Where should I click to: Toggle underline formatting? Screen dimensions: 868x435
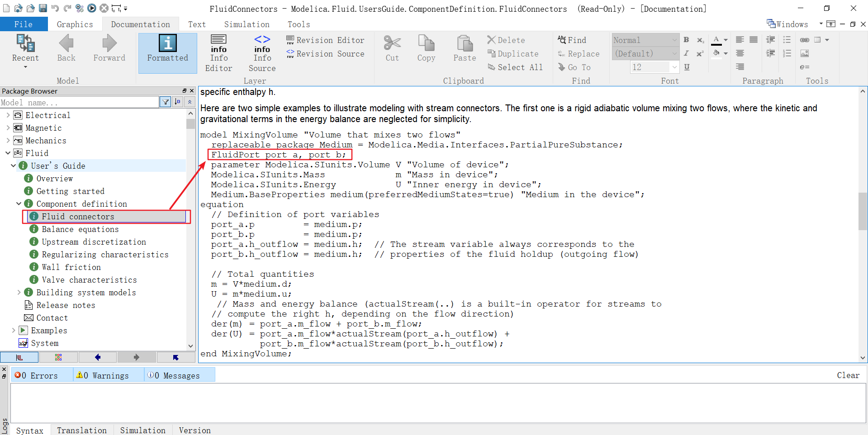tap(686, 67)
